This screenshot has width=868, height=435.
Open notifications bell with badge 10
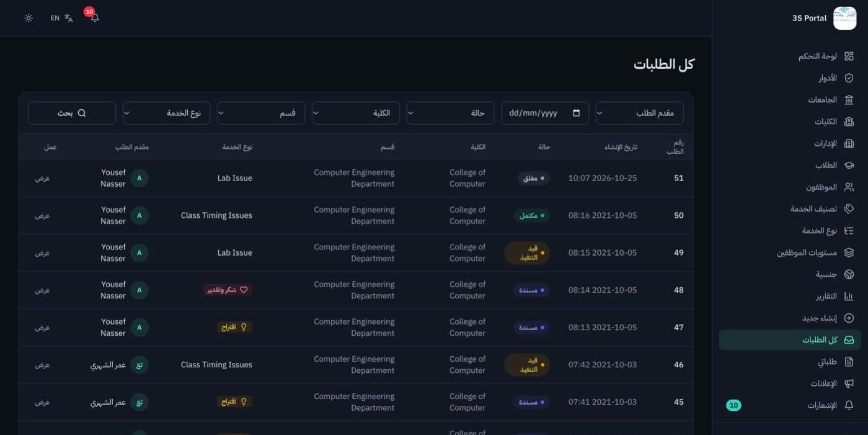[x=94, y=18]
